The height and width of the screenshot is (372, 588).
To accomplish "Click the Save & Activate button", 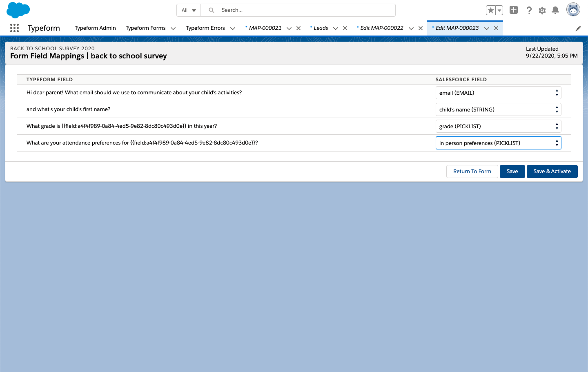I will click(552, 172).
